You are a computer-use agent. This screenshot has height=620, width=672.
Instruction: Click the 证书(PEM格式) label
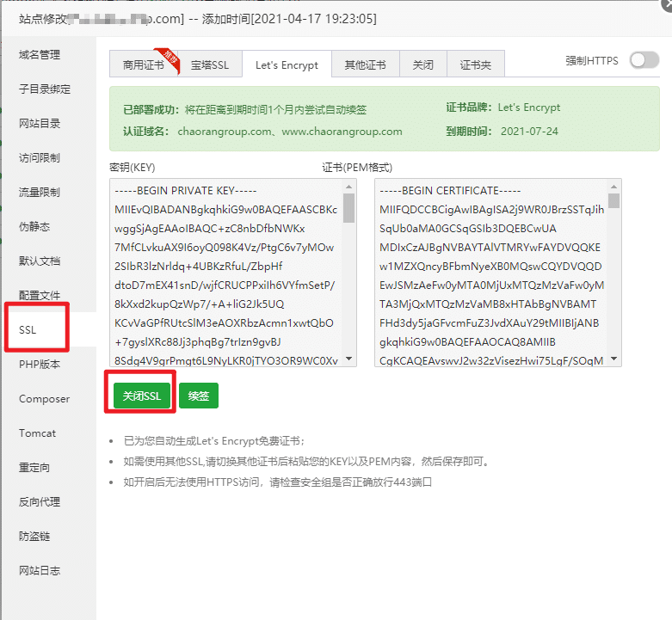pos(357,167)
